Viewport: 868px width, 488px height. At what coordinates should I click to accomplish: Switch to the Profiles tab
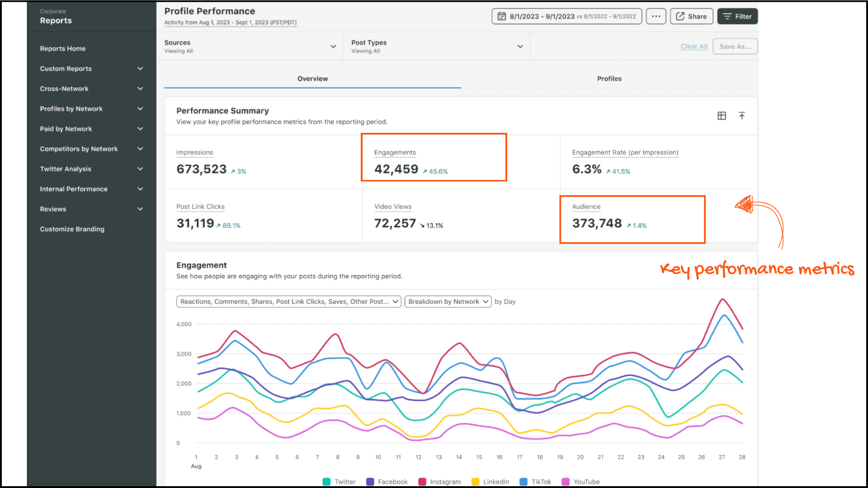[609, 79]
